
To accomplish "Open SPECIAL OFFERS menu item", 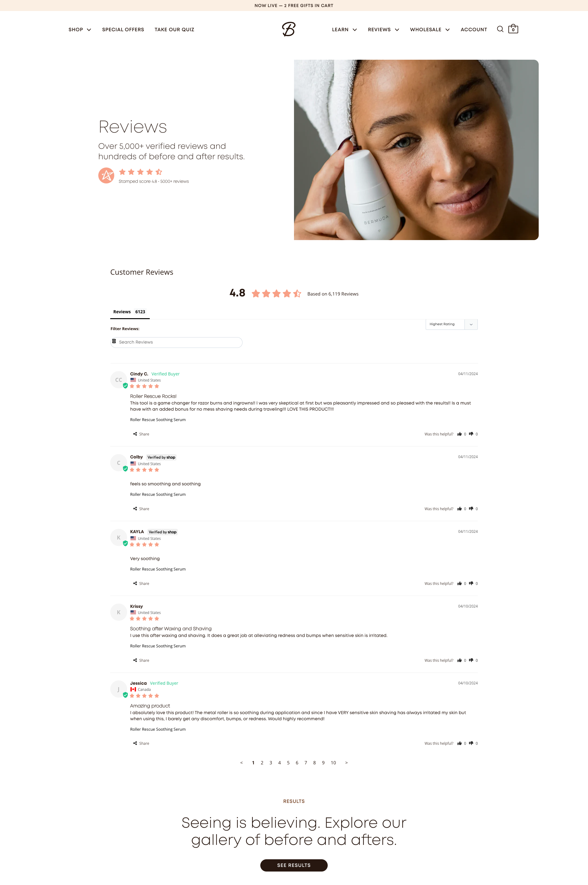I will tap(123, 30).
